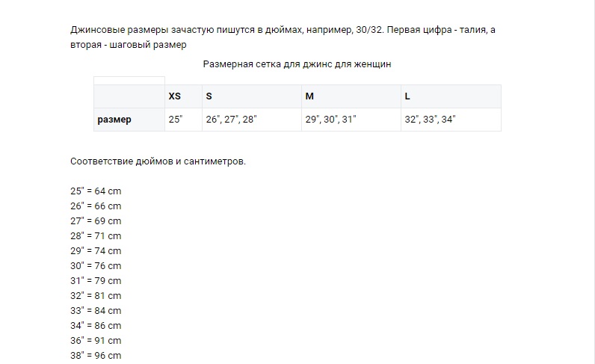Viewport: 595px width, 364px height.
Task: Click the line "34" = 86 cm"
Action: point(96,326)
